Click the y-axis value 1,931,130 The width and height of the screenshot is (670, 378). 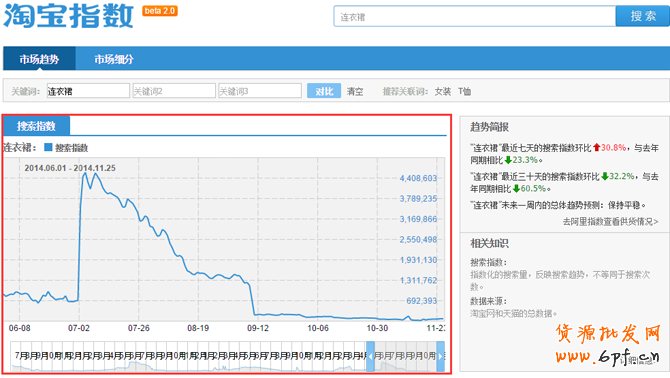pyautogui.click(x=418, y=260)
